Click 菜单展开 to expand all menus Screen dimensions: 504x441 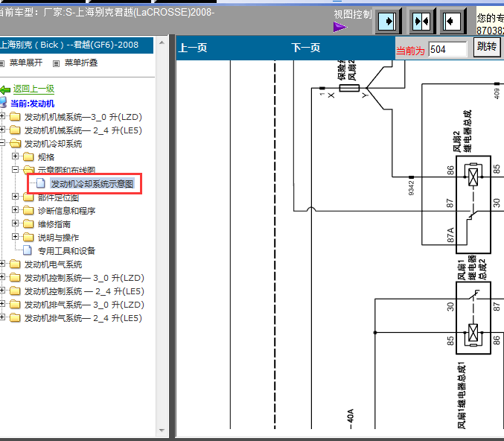[x=26, y=63]
